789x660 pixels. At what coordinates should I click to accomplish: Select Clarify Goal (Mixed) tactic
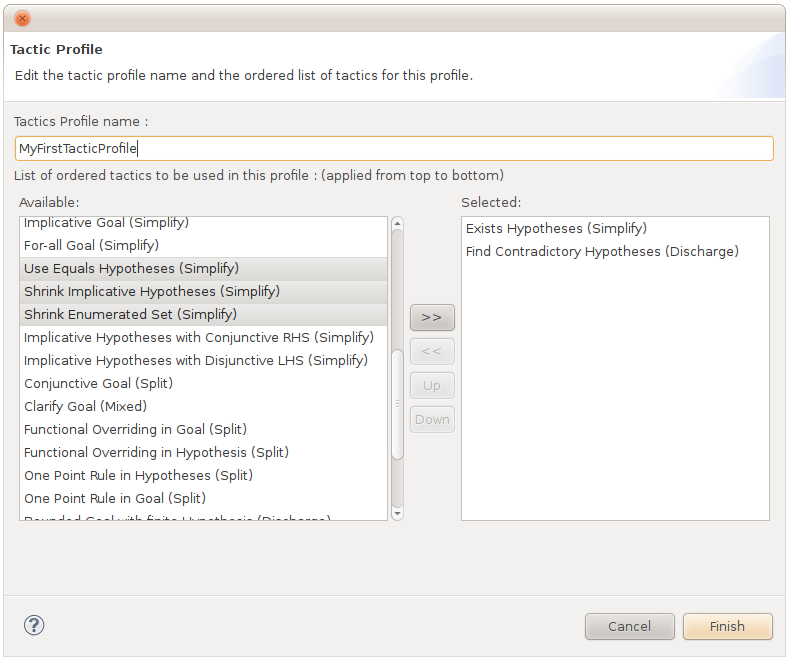pos(85,406)
